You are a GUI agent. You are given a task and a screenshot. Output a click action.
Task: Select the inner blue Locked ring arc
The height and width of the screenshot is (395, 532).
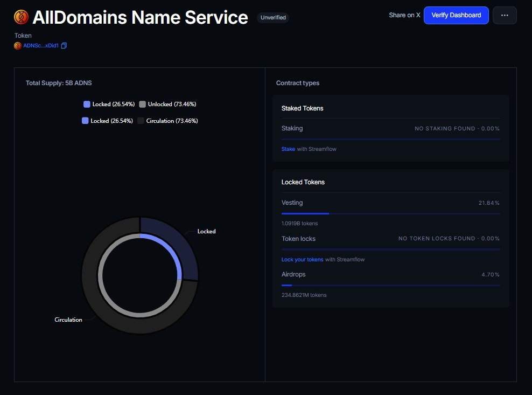[168, 247]
